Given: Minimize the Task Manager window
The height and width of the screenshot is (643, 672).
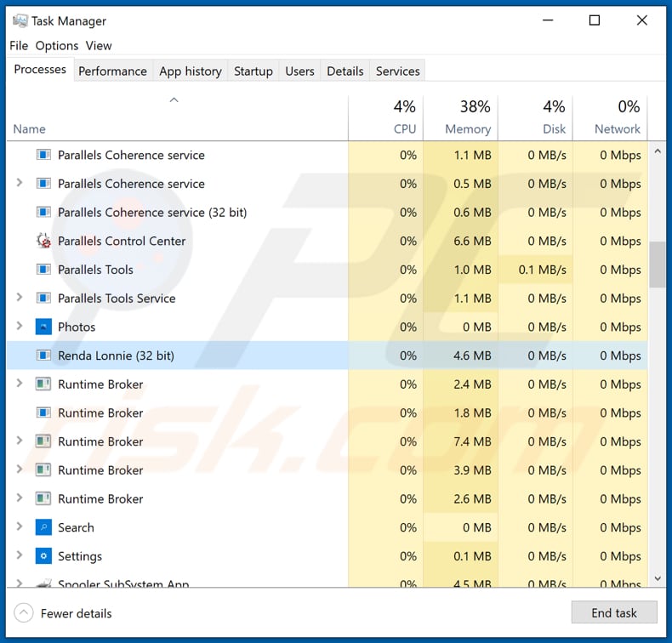Looking at the screenshot, I should coord(548,20).
